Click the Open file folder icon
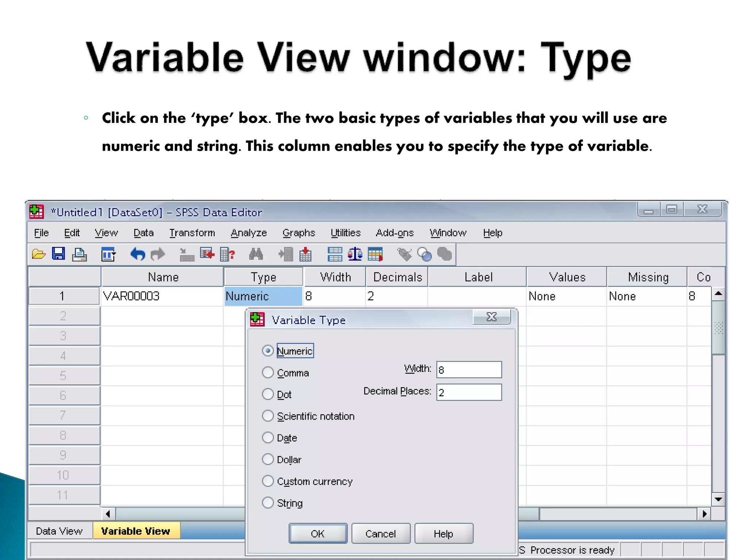747x560 pixels. [x=39, y=254]
